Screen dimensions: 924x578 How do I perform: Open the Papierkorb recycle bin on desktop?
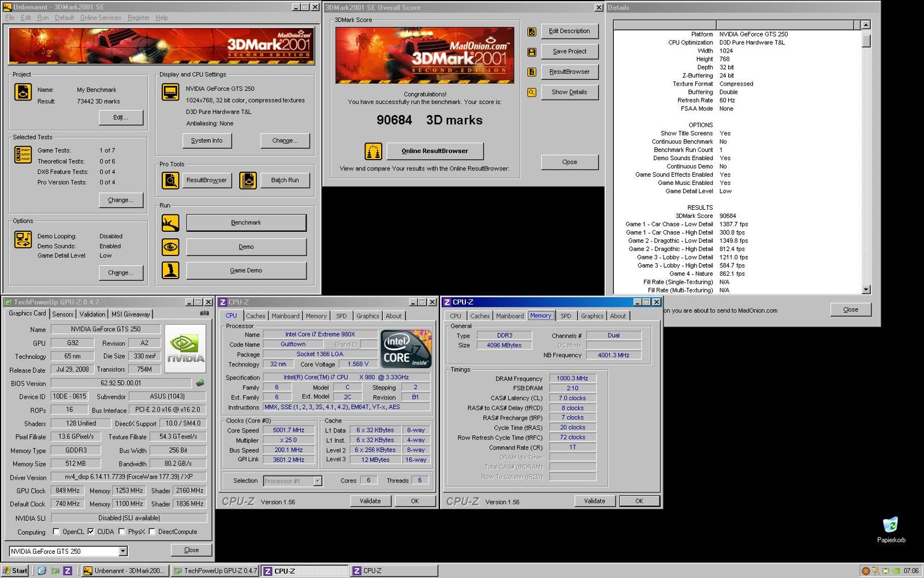tap(891, 529)
